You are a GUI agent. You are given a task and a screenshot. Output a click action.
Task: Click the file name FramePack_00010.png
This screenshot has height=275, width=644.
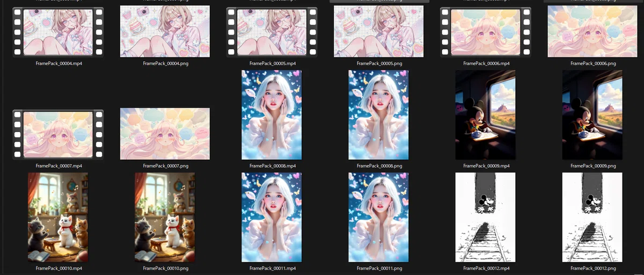tap(165, 268)
